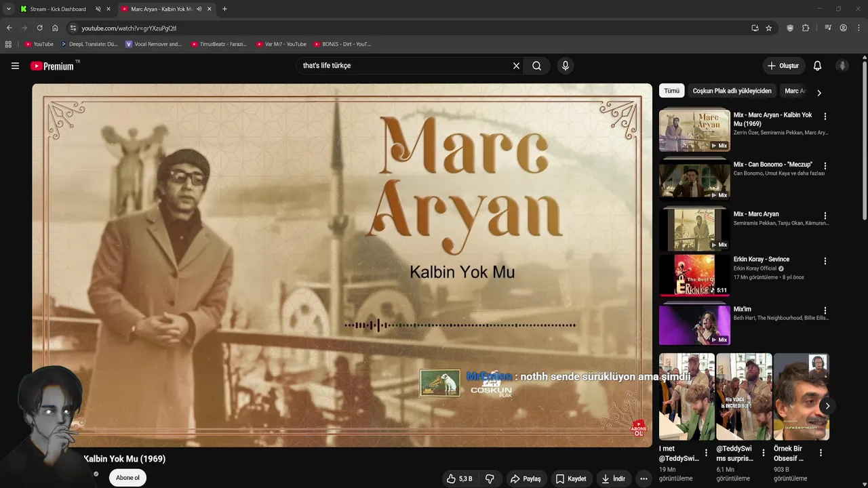Click the İndir download button
868x488 pixels.
(613, 479)
